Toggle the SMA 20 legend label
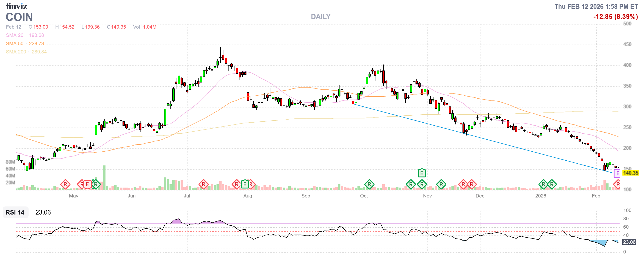644x259 pixels. click(15, 35)
